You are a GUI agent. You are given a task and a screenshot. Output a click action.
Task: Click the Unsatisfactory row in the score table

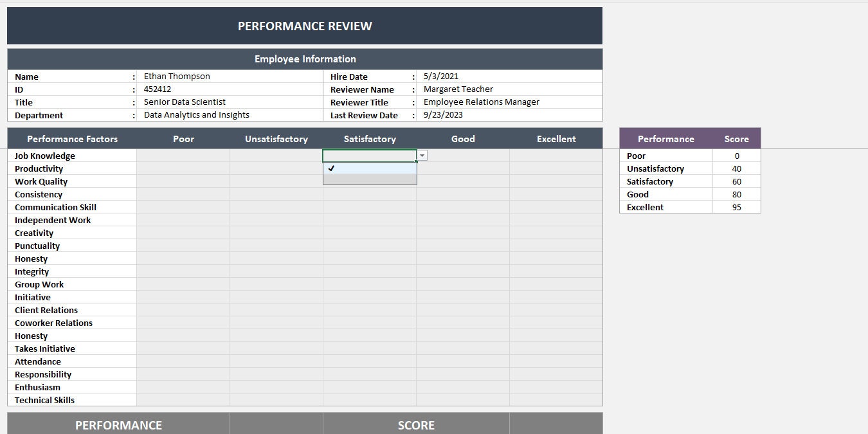655,168
